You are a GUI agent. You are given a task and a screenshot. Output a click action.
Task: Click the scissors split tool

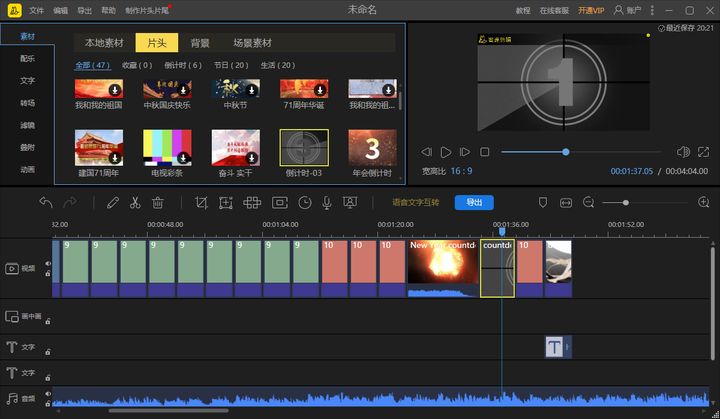point(134,203)
